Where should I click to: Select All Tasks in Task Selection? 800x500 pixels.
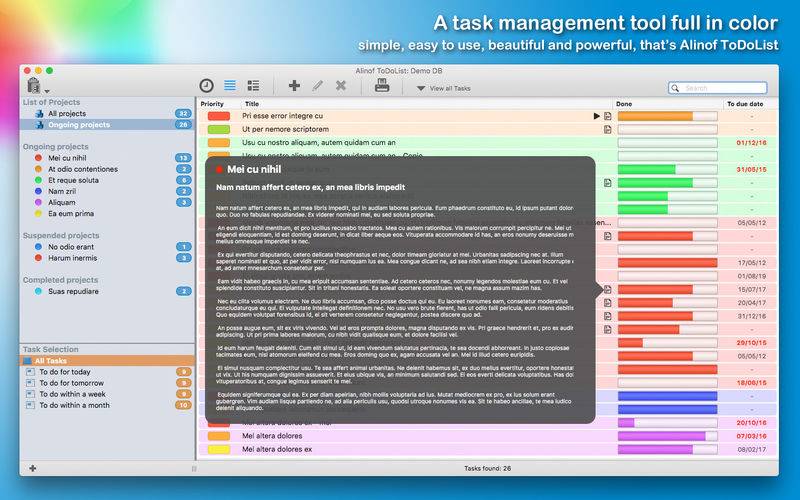pos(107,361)
